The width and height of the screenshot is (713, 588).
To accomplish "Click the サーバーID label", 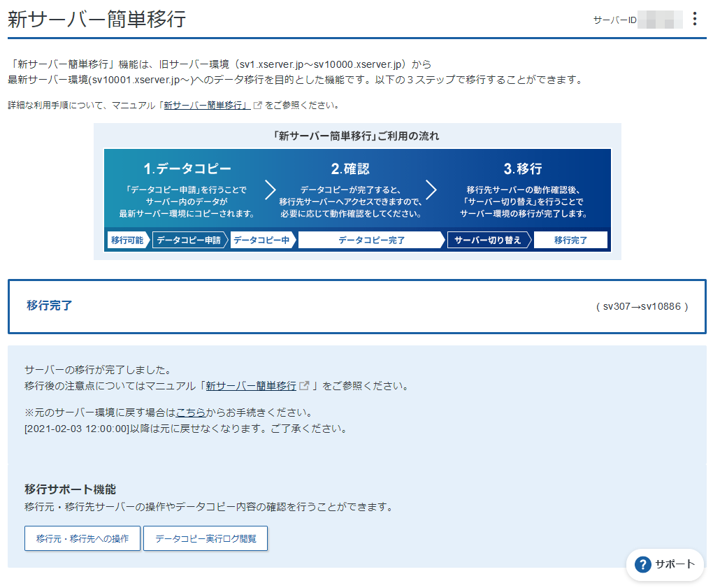I will pyautogui.click(x=614, y=20).
